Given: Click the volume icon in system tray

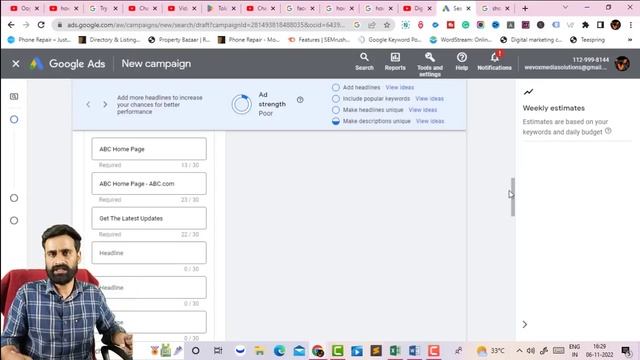Looking at the screenshot, I should click(531, 351).
